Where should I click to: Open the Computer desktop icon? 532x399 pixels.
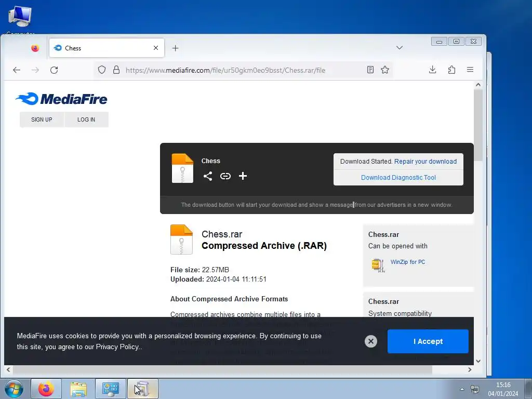20,20
